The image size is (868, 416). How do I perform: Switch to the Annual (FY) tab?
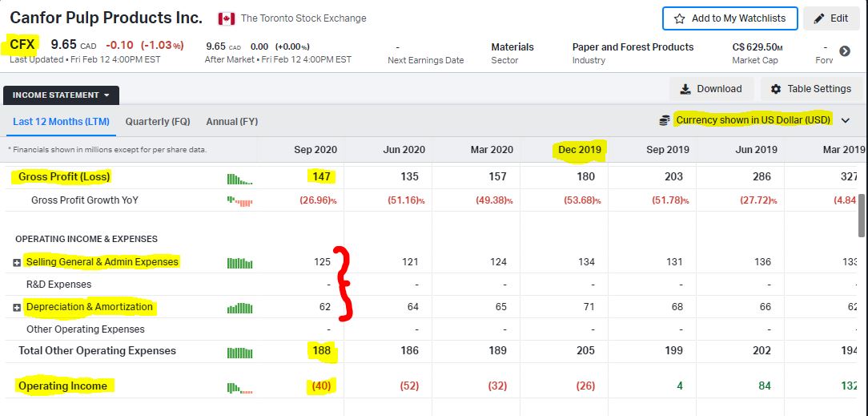tap(232, 122)
